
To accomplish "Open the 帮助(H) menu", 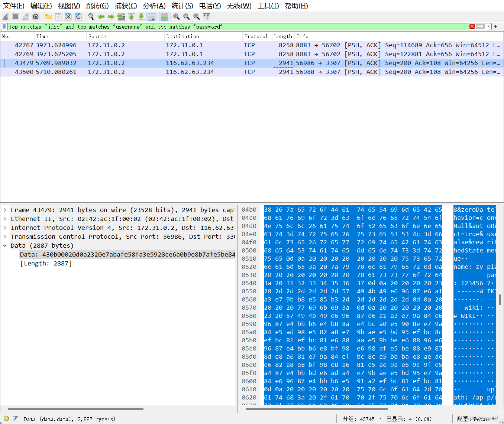I will point(297,6).
